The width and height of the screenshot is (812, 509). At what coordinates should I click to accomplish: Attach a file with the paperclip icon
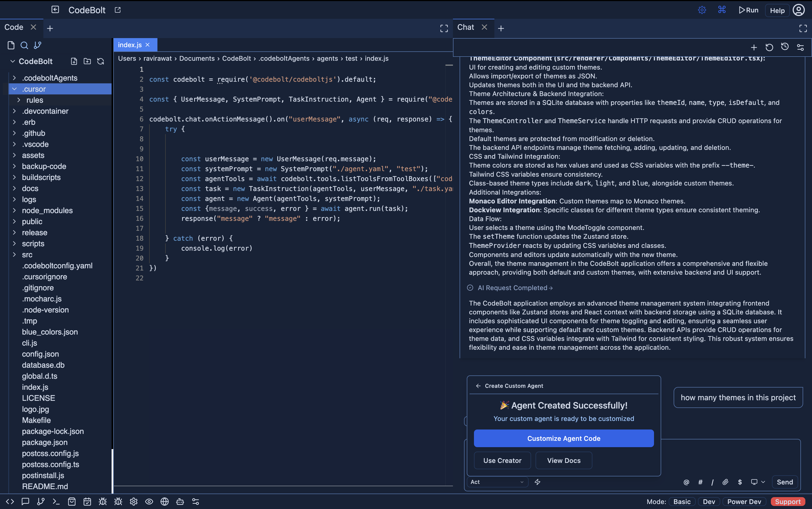[x=726, y=482]
